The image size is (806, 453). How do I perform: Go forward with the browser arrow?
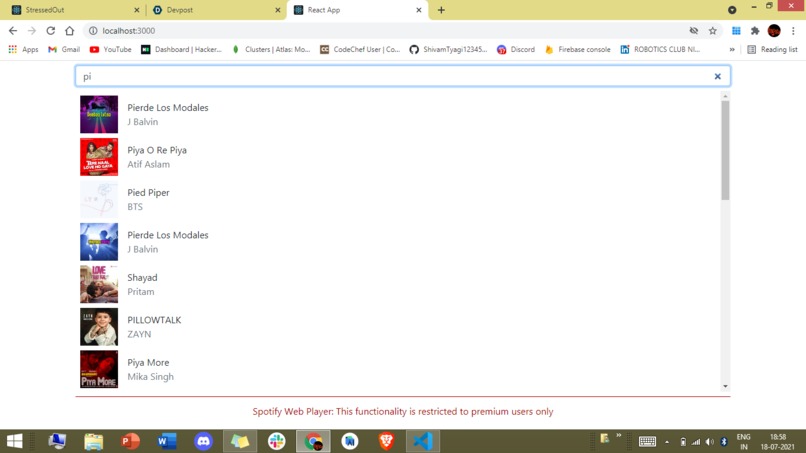[32, 31]
